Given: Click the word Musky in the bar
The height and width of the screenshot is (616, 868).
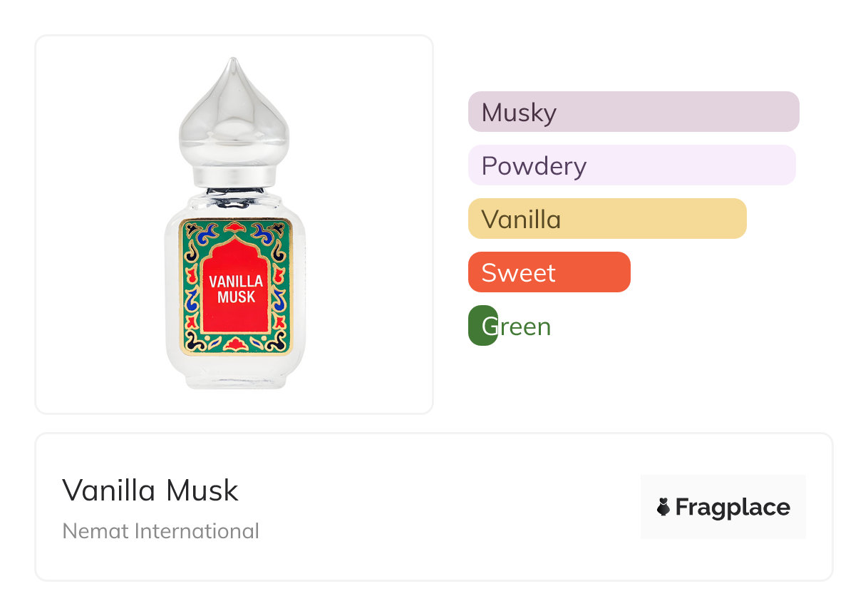Looking at the screenshot, I should click(x=519, y=113).
